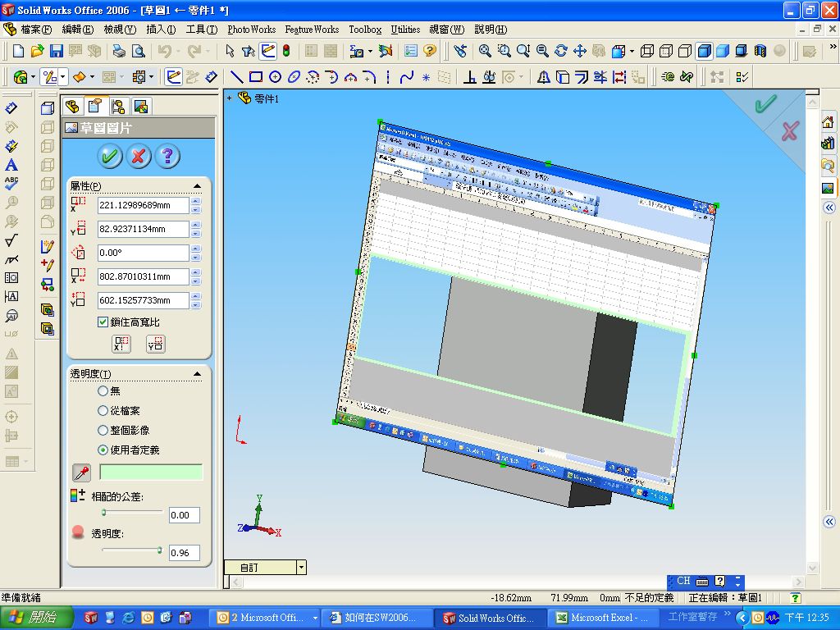Open the Windows 開始 Start button
Screen dimensions: 840x630
click(x=36, y=617)
